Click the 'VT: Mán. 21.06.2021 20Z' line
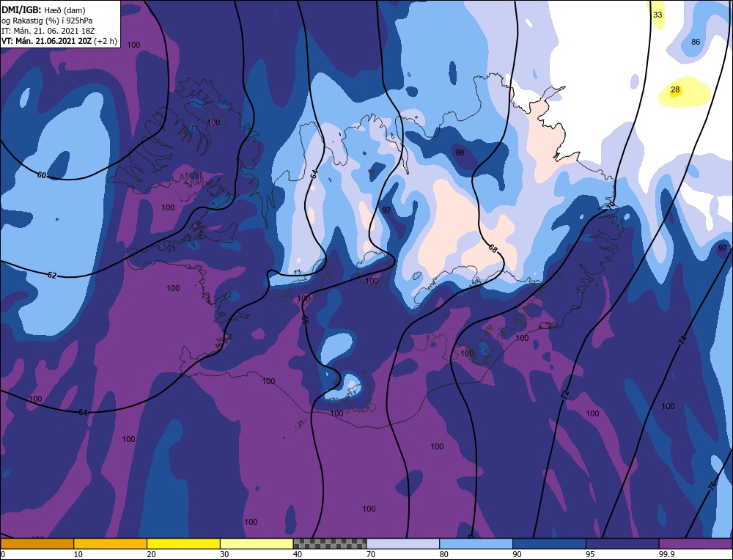This screenshot has height=560, width=733. pos(45,41)
